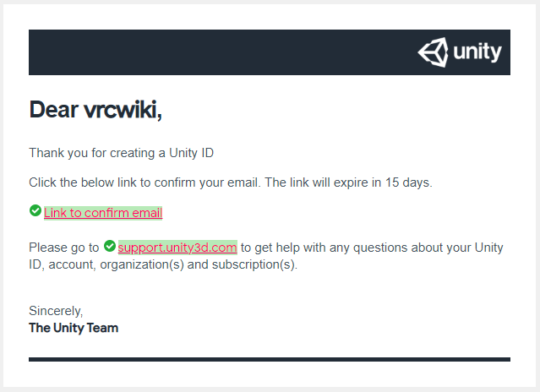This screenshot has width=540, height=392.
Task: Click the Unity cube logo icon
Action: click(433, 52)
